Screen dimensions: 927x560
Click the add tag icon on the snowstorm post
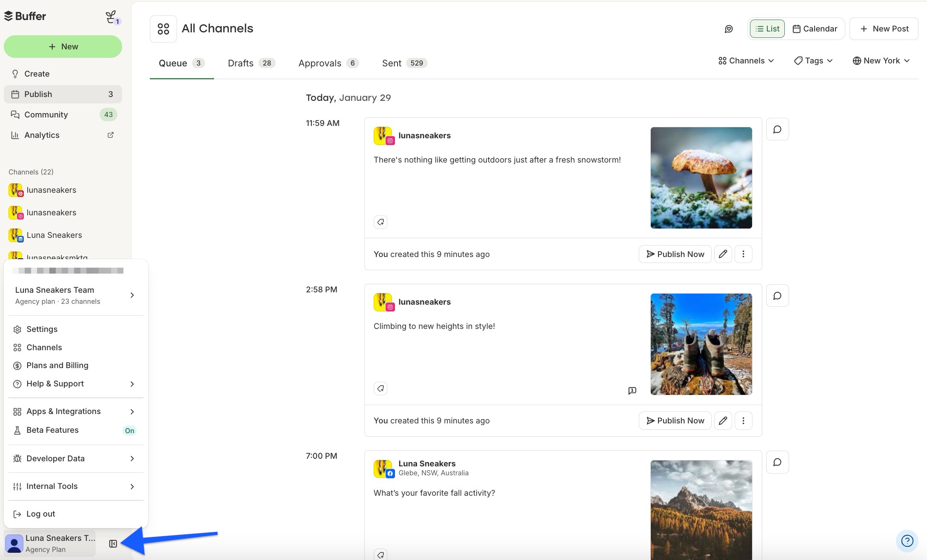click(x=380, y=222)
